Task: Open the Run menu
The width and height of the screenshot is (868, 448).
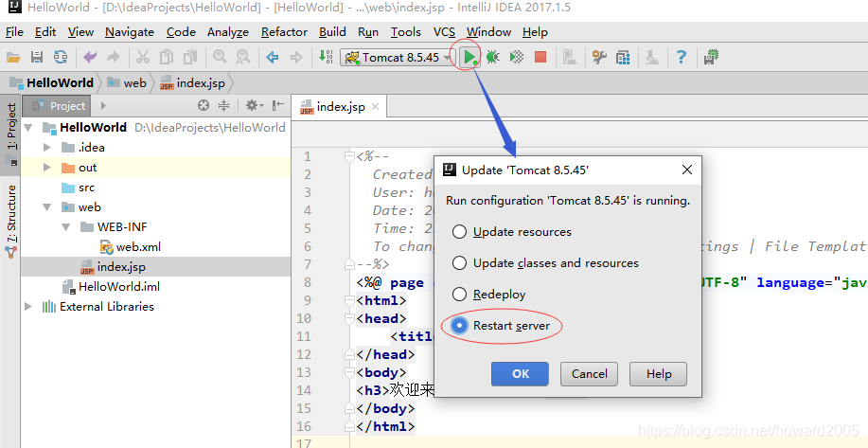Action: (x=368, y=32)
